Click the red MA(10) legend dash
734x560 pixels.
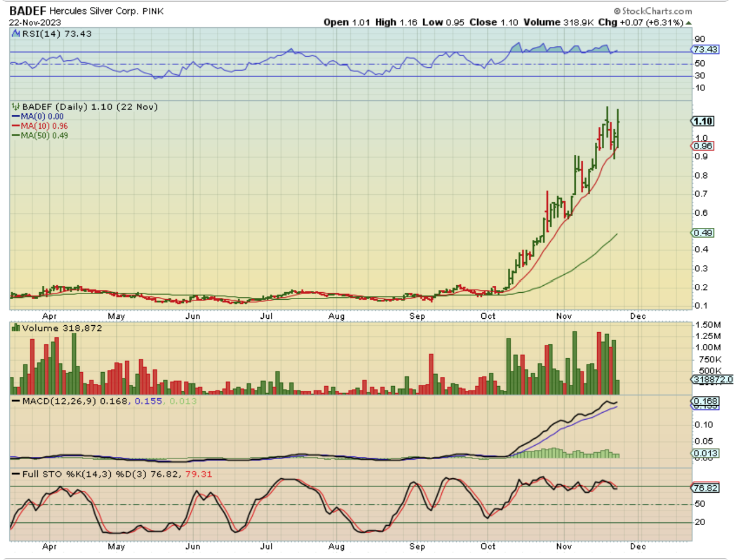tap(16, 126)
